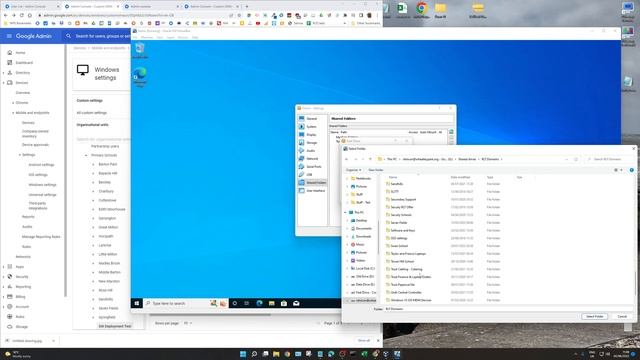The image size is (640, 360).
Task: Select Downloads in the folder navigation pane
Action: tap(363, 236)
